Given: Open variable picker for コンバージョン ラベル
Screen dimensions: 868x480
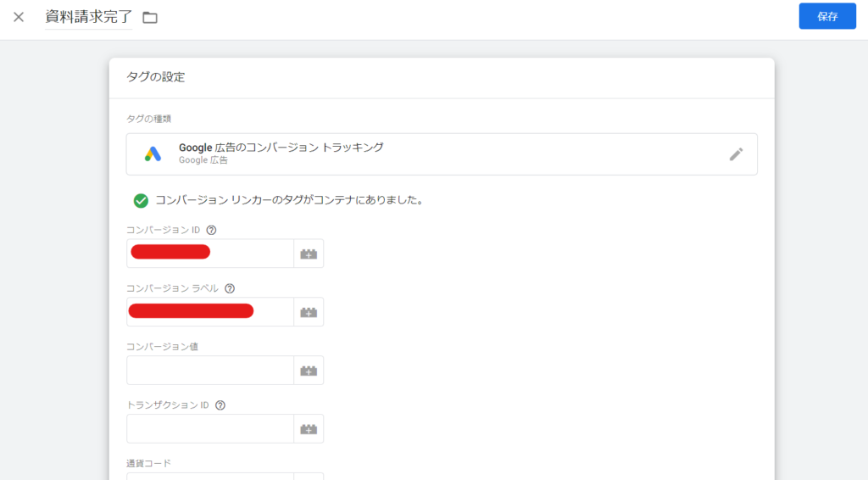Looking at the screenshot, I should [309, 312].
